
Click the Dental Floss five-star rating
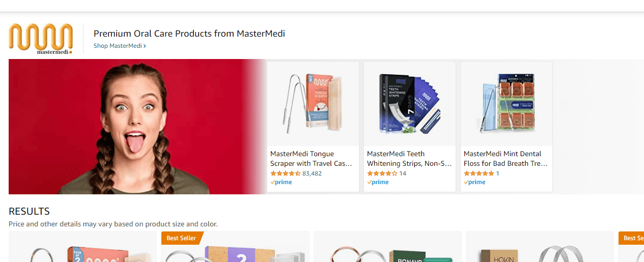479,173
